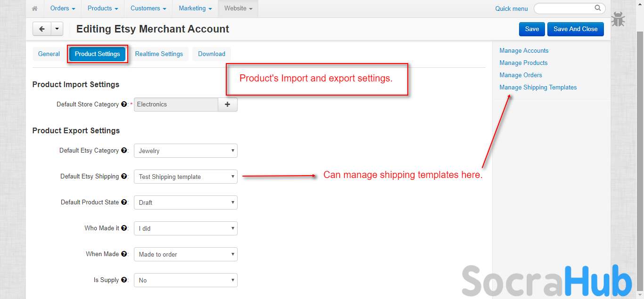
Task: Click help icon next to Is Supply
Action: click(124, 280)
